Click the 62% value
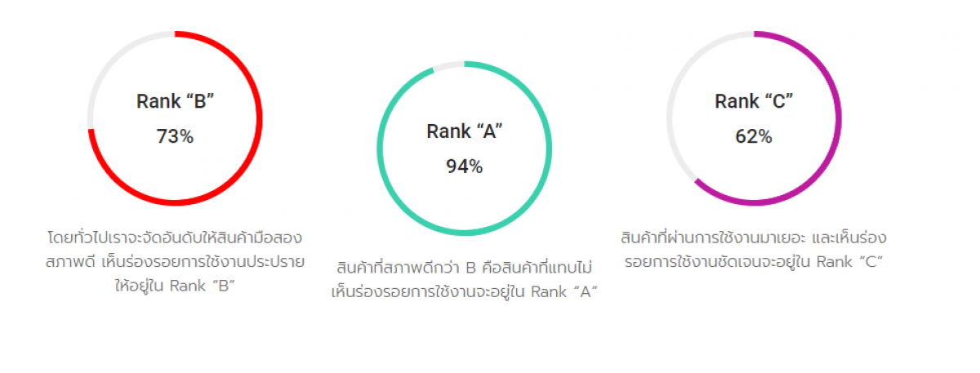The image size is (980, 373). tap(754, 137)
